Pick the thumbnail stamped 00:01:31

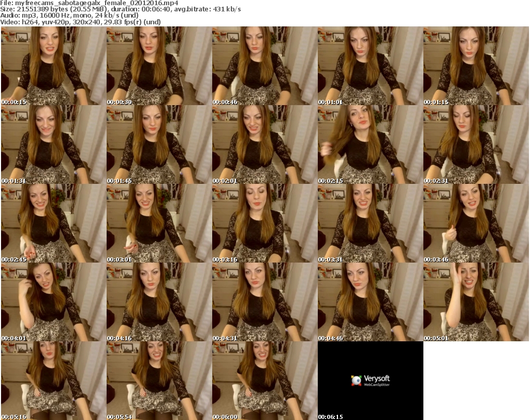coord(54,144)
